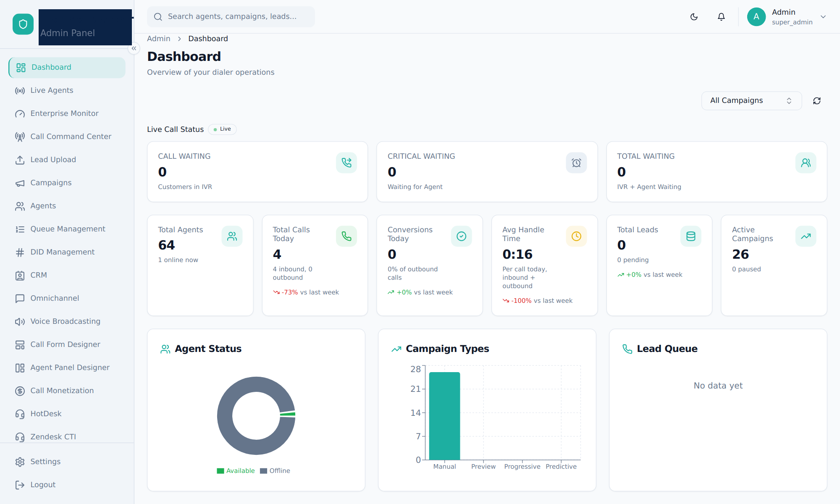Click the "0 paused" text
The width and height of the screenshot is (840, 504).
click(x=746, y=269)
